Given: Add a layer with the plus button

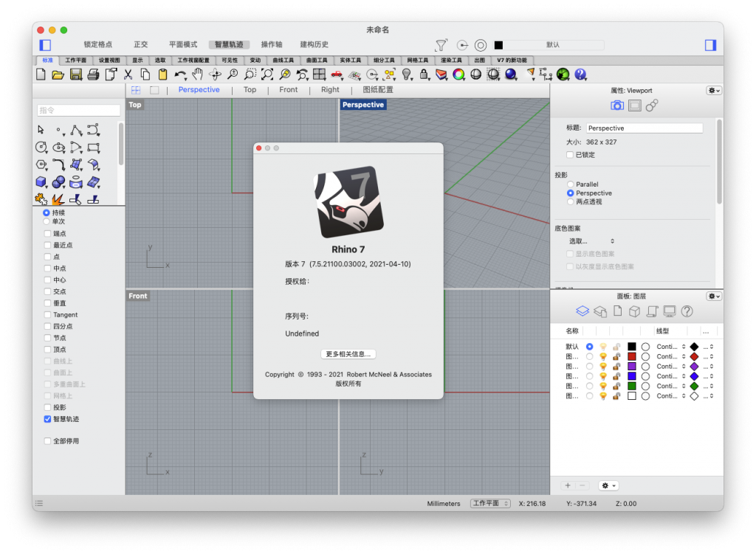Looking at the screenshot, I should coord(568,485).
